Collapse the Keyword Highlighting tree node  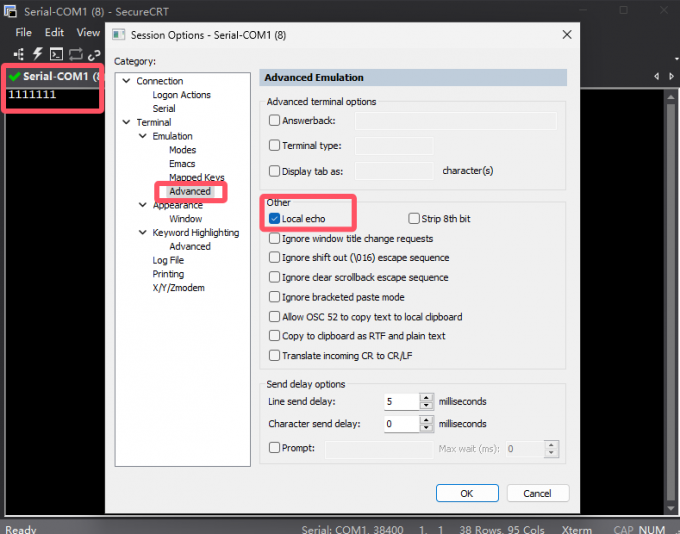click(142, 233)
